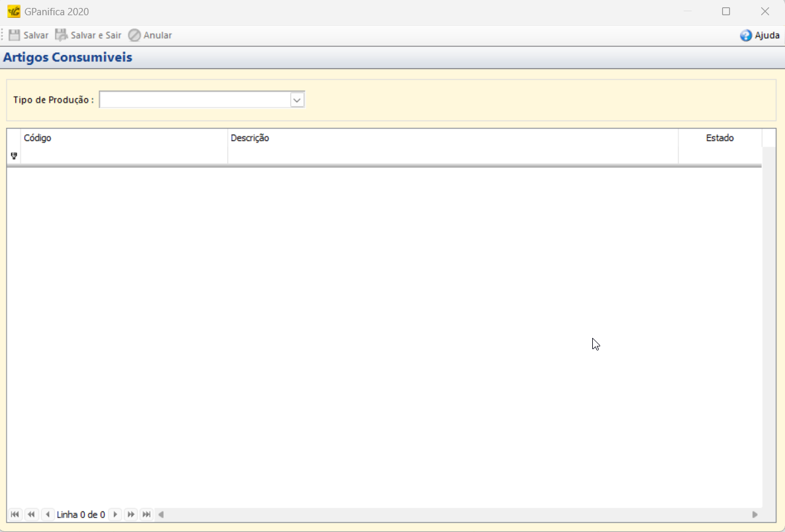
Task: Click the filter row icon in grid
Action: [x=14, y=156]
